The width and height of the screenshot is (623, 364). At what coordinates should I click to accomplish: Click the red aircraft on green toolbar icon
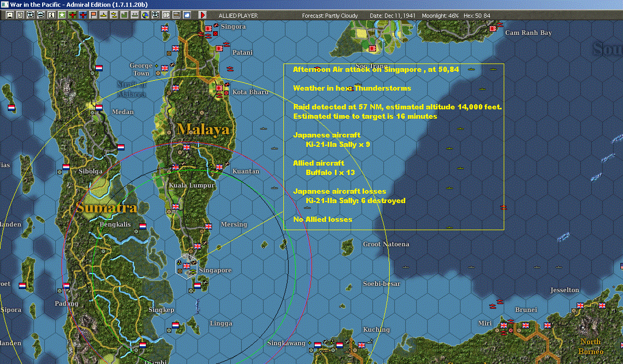(x=72, y=15)
